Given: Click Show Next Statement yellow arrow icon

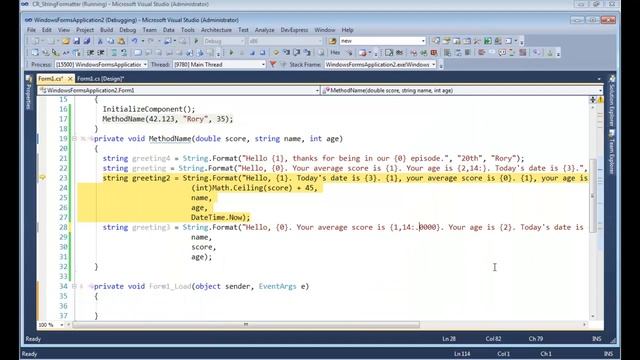Looking at the screenshot, I should (276, 53).
